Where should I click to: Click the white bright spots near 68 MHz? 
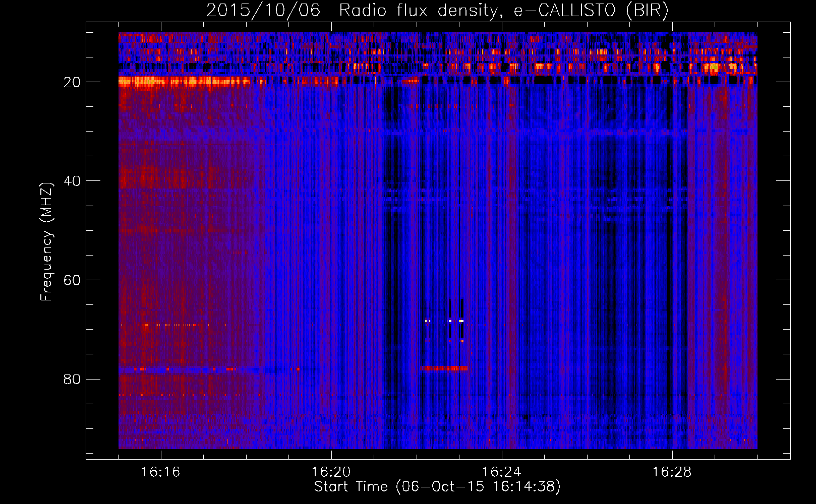point(444,321)
